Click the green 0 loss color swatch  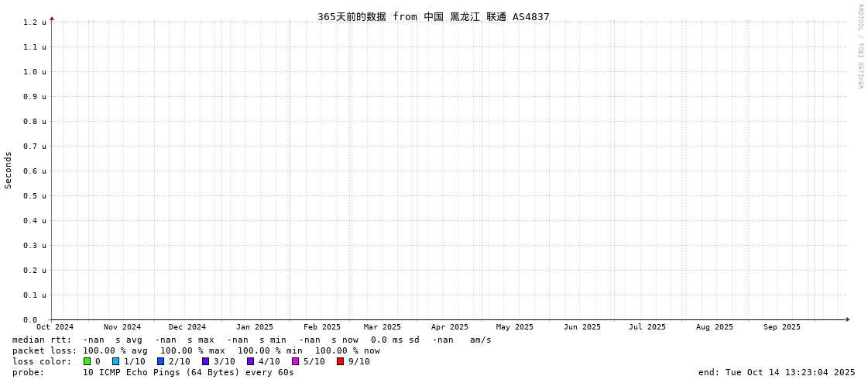87,361
